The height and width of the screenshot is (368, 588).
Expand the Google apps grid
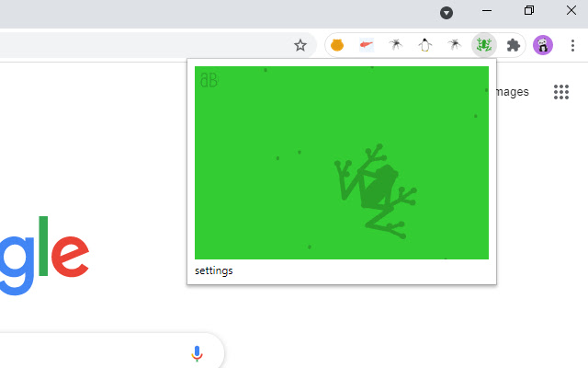561,92
